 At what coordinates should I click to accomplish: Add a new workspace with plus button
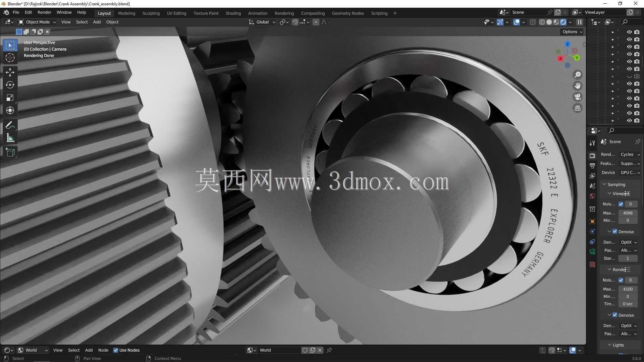[x=395, y=13]
